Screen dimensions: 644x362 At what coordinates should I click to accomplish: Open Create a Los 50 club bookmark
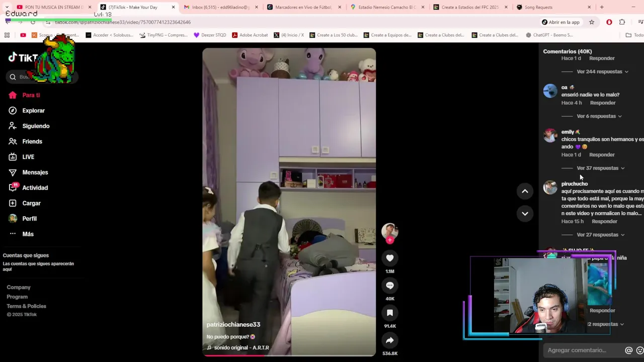coord(334,35)
